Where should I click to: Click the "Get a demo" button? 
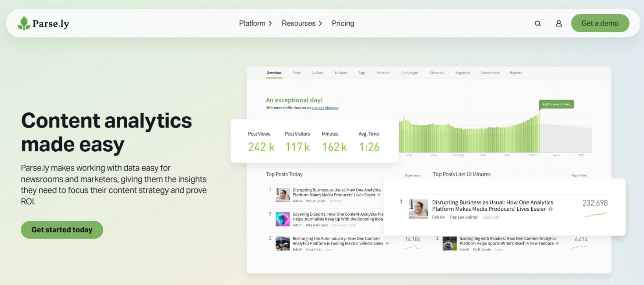point(600,23)
